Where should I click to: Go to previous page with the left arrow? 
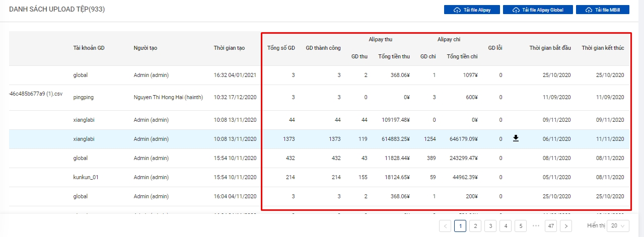point(445,226)
